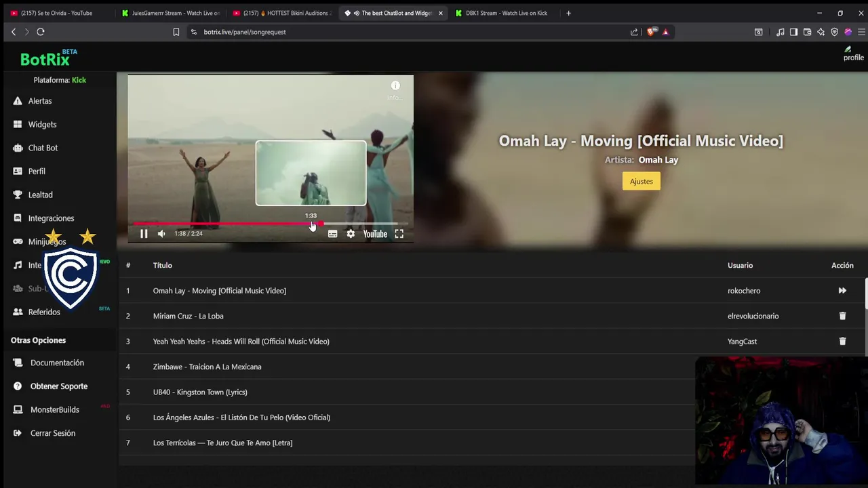This screenshot has width=868, height=488.
Task: Click the video progress bar
Action: click(x=271, y=223)
